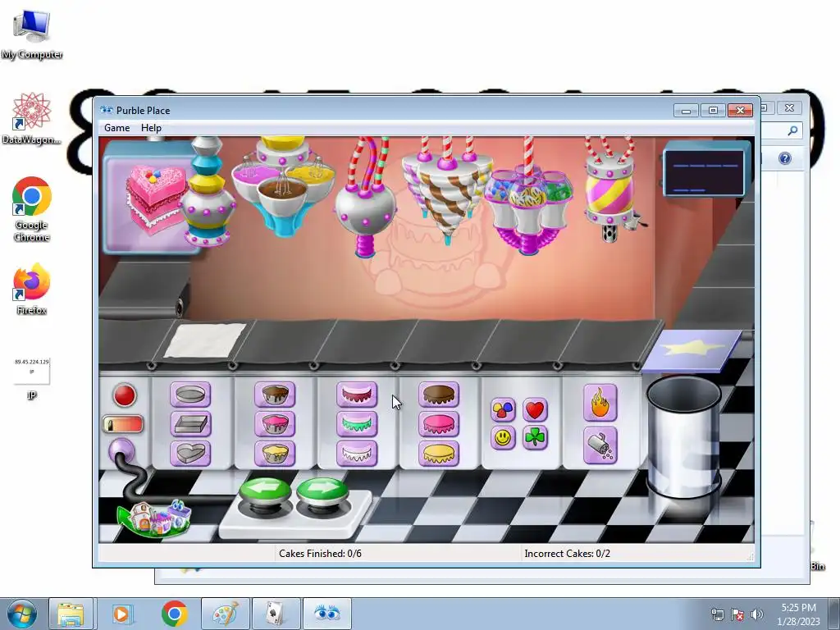Move conveyor belt right with green arrow

[322, 491]
